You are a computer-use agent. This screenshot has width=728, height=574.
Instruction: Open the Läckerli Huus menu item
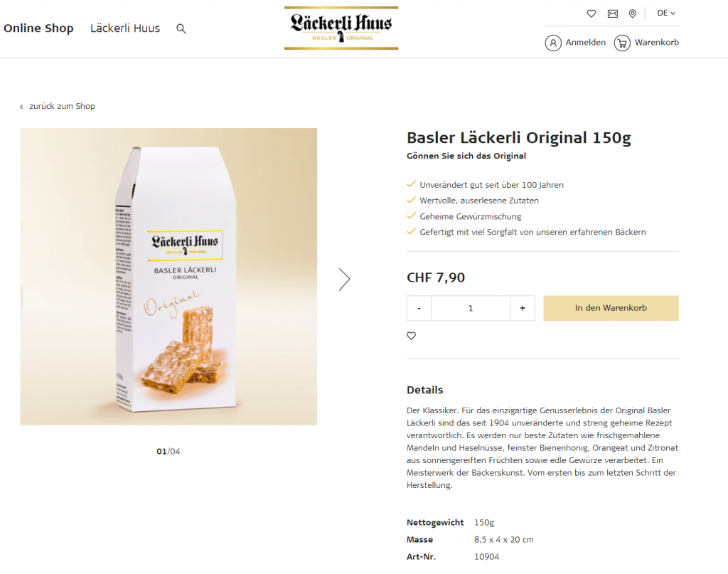pos(125,28)
